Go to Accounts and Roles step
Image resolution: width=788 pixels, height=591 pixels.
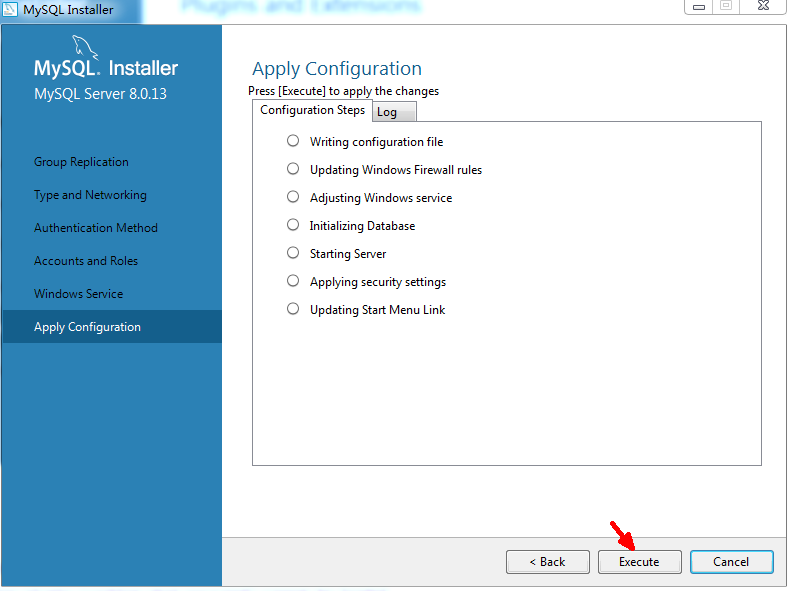(x=86, y=261)
